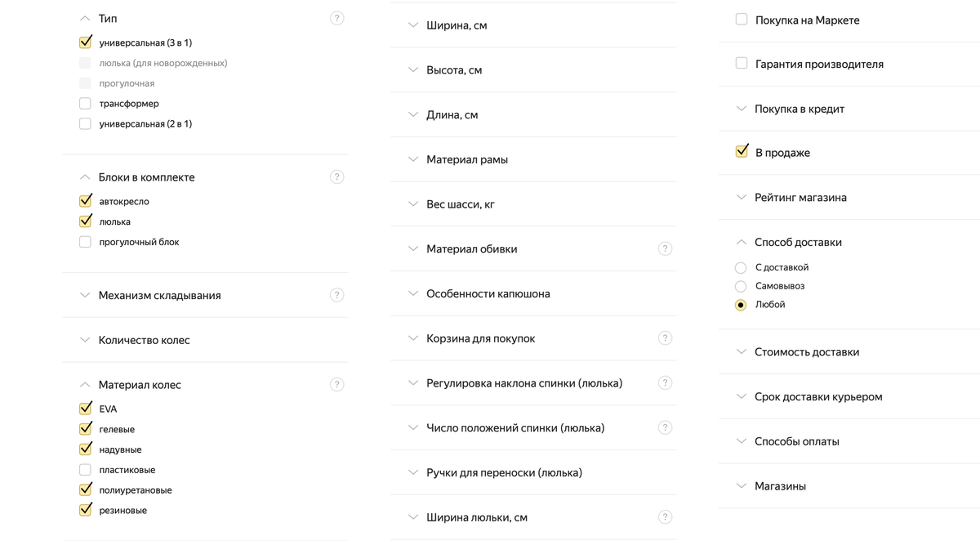Open help icon for Тип filter
The width and height of the screenshot is (980, 541).
[x=336, y=18]
